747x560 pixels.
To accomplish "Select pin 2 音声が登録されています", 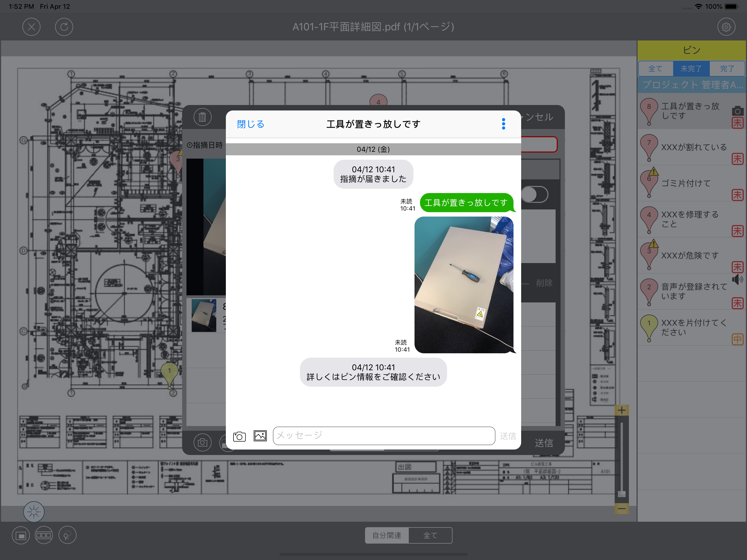I will (691, 292).
